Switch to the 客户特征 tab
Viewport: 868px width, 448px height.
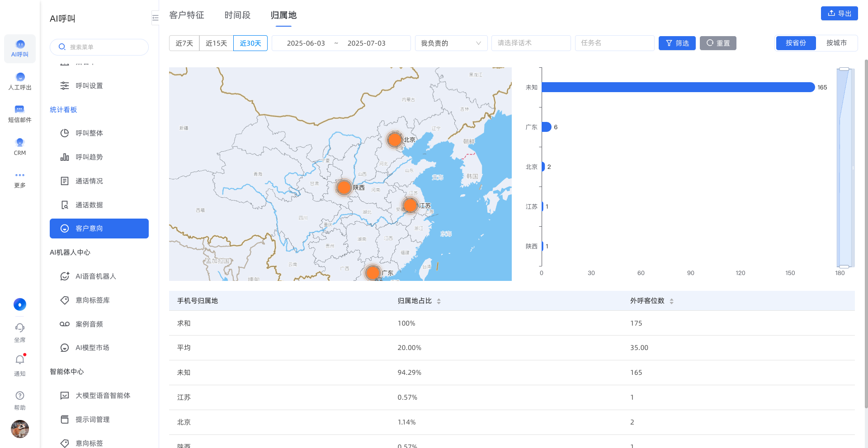[187, 15]
